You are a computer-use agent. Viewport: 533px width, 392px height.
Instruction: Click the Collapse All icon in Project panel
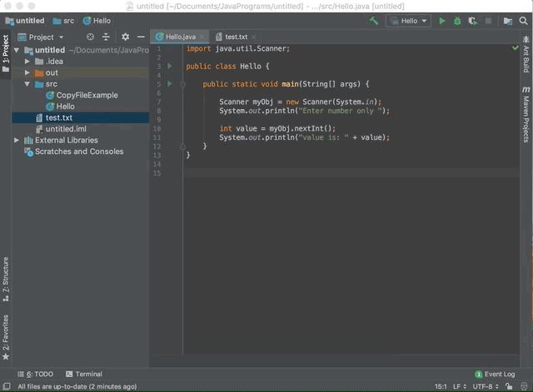(106, 37)
